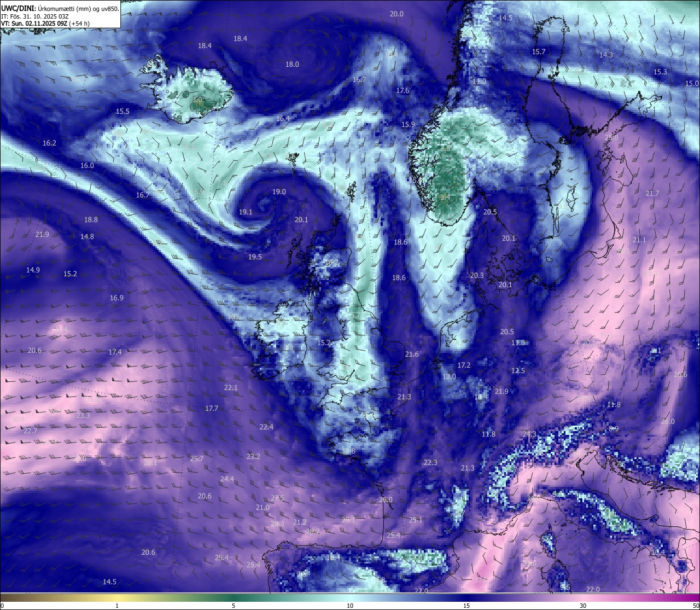Click colour scale tick label 5
700x610 pixels.
234,606
